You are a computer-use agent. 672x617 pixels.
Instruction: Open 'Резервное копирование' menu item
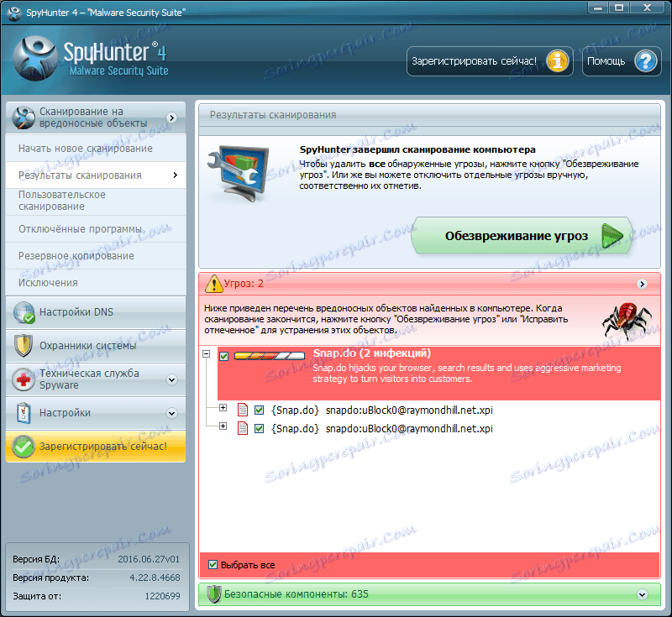96,256
